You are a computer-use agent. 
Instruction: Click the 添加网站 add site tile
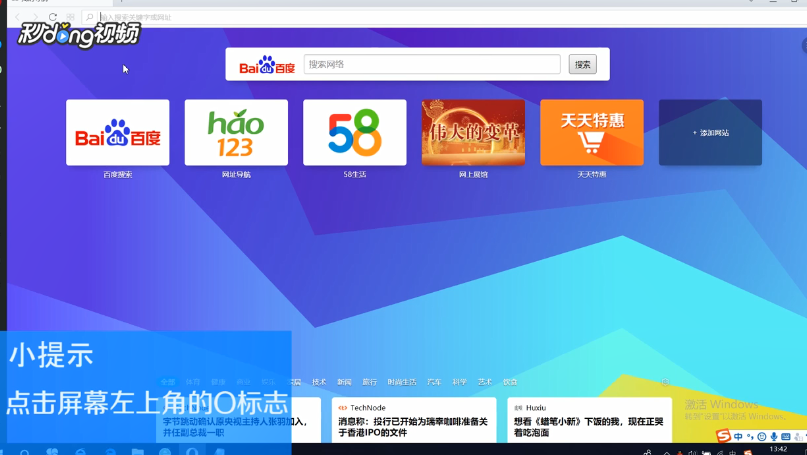click(710, 132)
